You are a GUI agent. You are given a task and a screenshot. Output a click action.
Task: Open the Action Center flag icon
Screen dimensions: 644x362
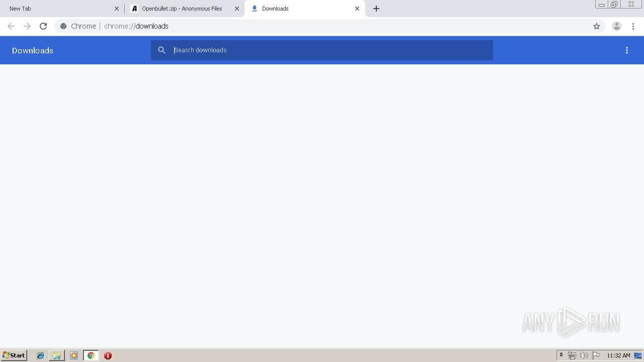click(x=596, y=355)
